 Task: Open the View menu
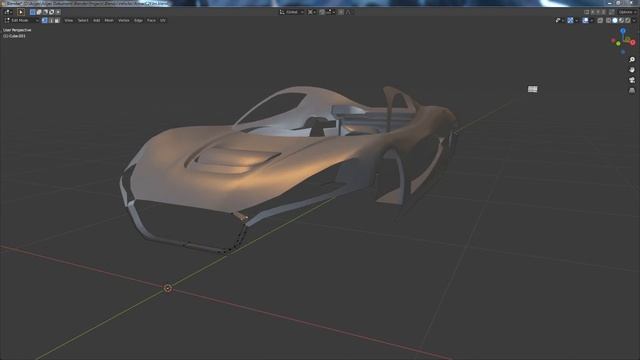tap(69, 20)
